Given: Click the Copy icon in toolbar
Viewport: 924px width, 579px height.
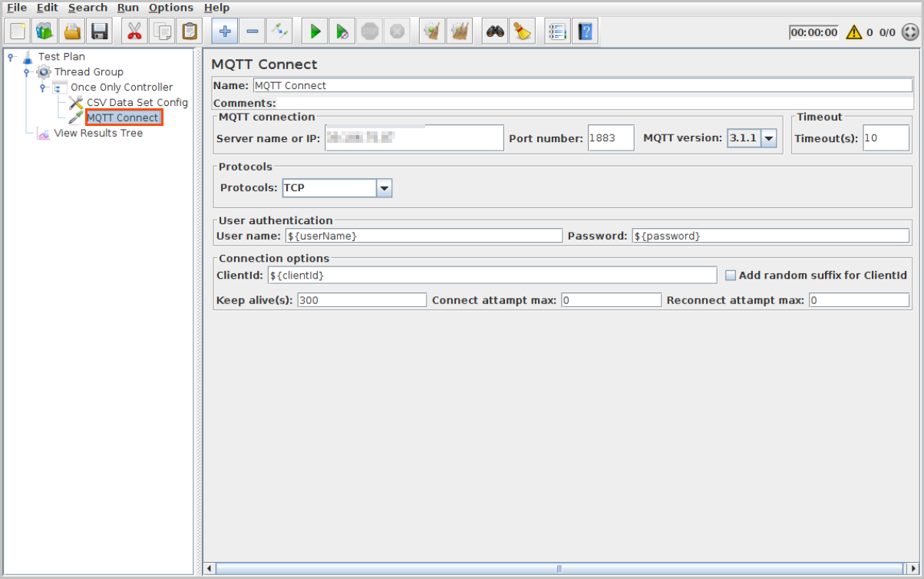Looking at the screenshot, I should coord(162,31).
